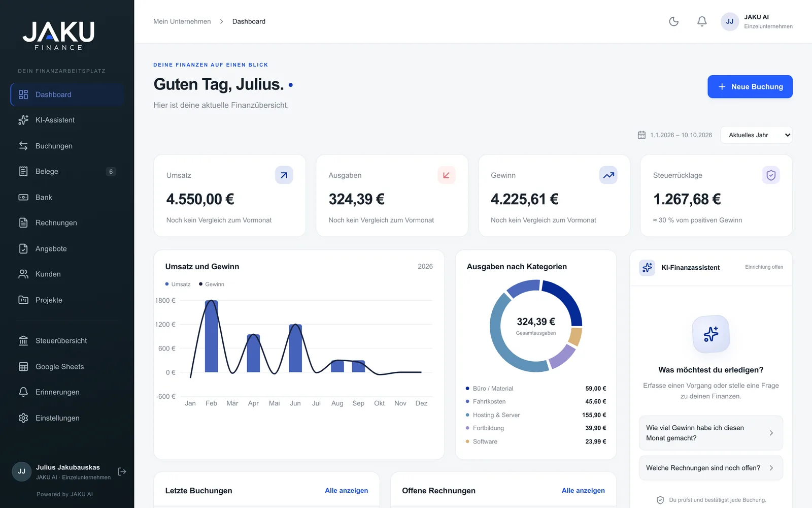Click the Steuerübersicht building icon
Image resolution: width=812 pixels, height=508 pixels.
point(23,340)
